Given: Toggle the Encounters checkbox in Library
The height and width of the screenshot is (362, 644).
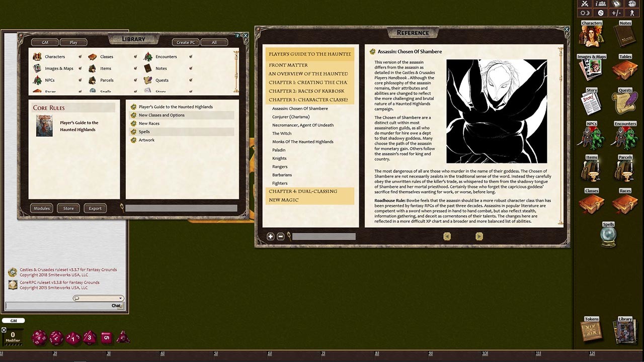Looking at the screenshot, I should (191, 56).
